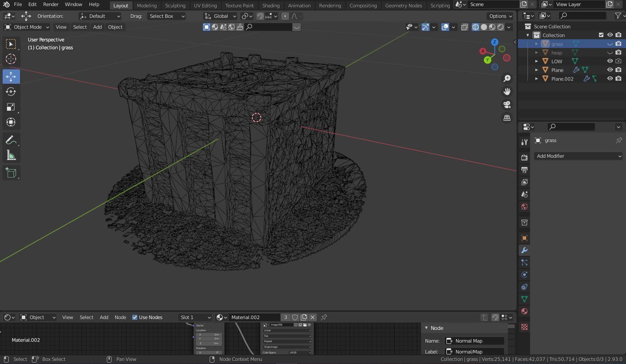
Task: Switch to Sculpting workspace tab
Action: pyautogui.click(x=175, y=5)
